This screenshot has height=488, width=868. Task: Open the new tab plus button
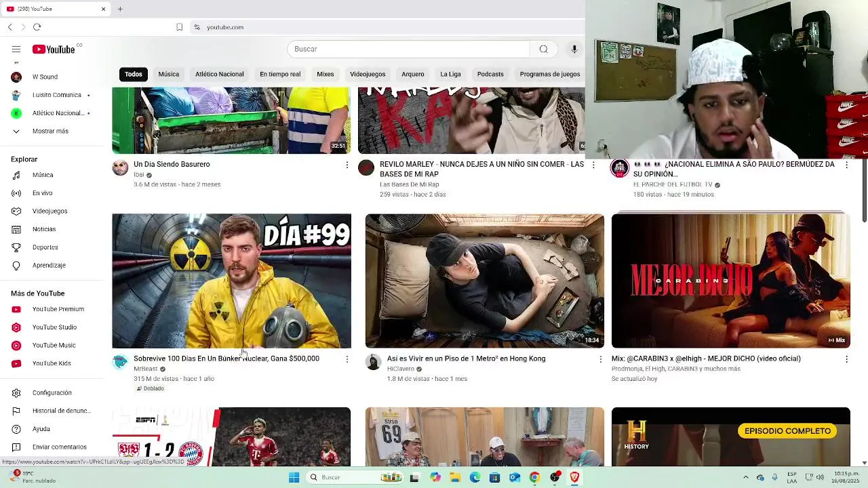pos(120,9)
